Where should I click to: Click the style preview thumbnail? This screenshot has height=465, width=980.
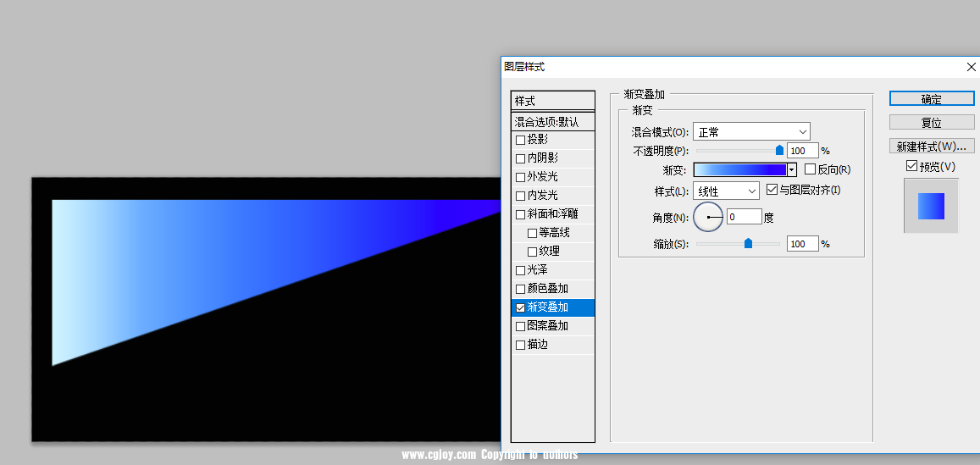pyautogui.click(x=931, y=206)
